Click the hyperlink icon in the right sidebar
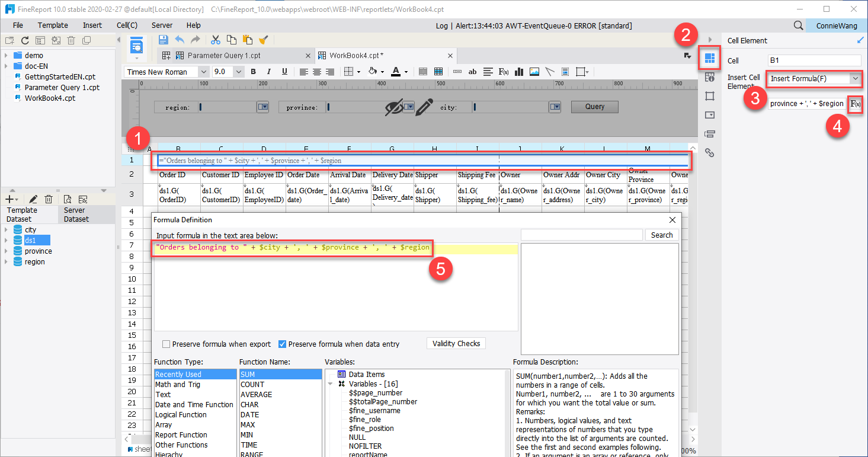 709,152
